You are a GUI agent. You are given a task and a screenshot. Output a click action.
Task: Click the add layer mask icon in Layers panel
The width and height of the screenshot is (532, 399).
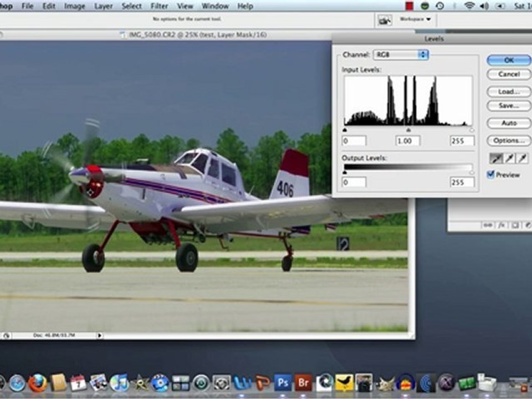tap(515, 226)
